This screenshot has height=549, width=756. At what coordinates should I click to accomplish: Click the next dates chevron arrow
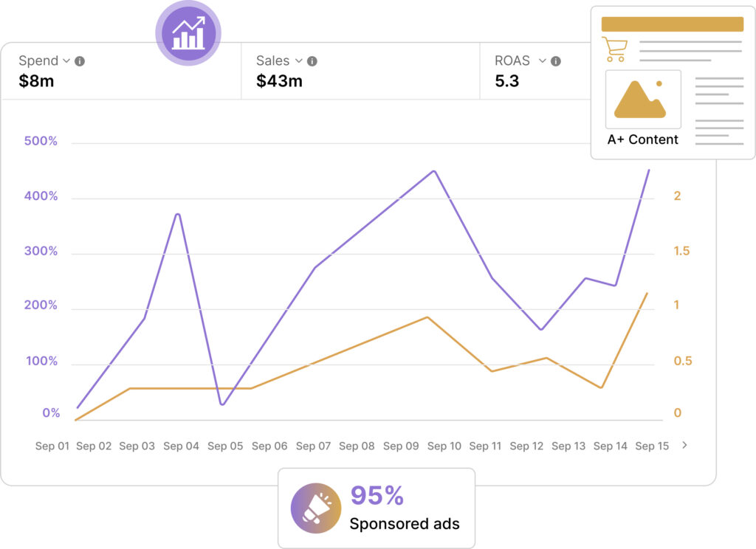(684, 445)
